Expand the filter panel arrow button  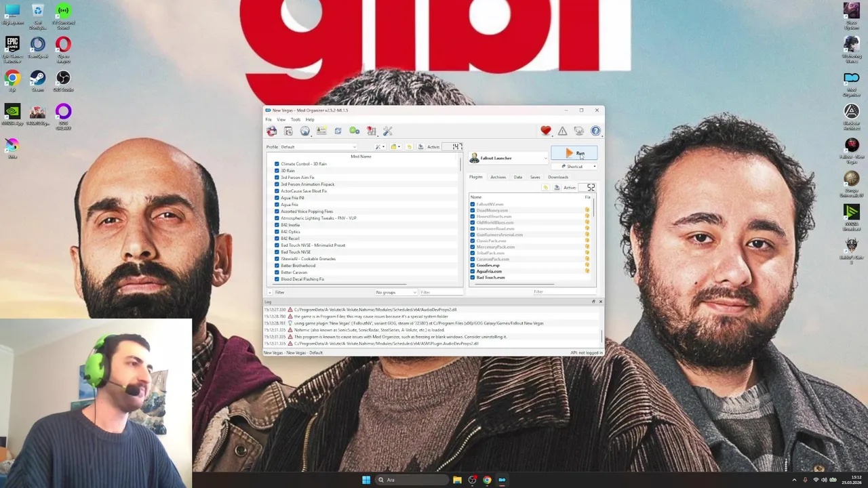269,292
